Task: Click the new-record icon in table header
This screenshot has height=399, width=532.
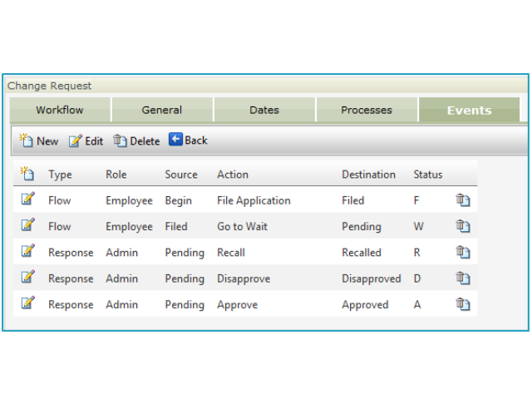Action: [x=27, y=174]
